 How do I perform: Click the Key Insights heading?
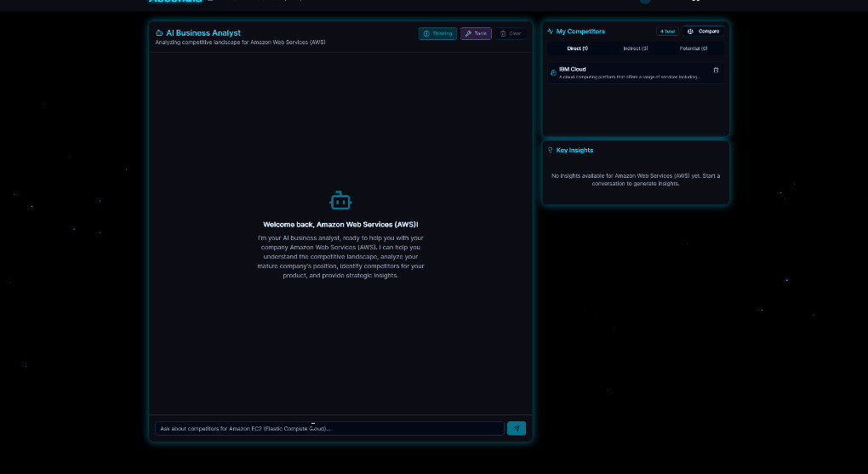[574, 150]
